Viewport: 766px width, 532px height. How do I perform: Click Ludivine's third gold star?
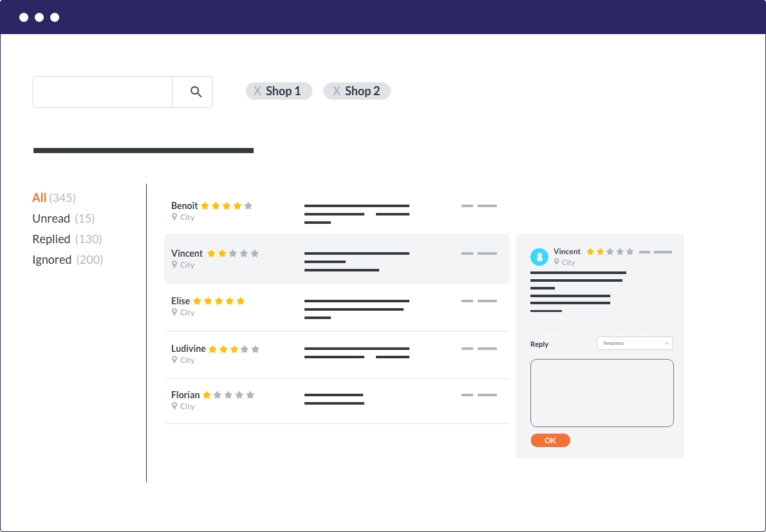coord(234,349)
